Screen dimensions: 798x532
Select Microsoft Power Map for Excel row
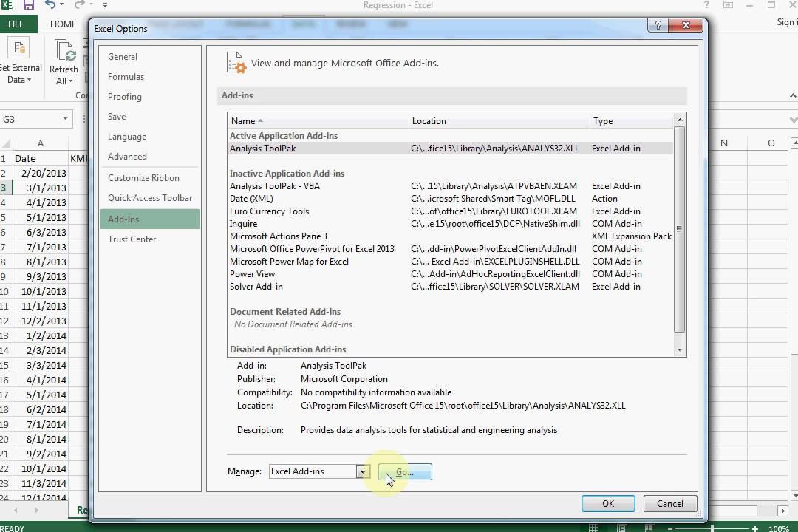click(451, 261)
